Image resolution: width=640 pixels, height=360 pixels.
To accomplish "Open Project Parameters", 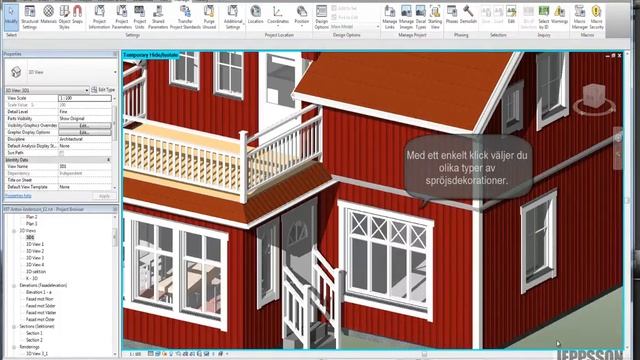I will (x=122, y=18).
